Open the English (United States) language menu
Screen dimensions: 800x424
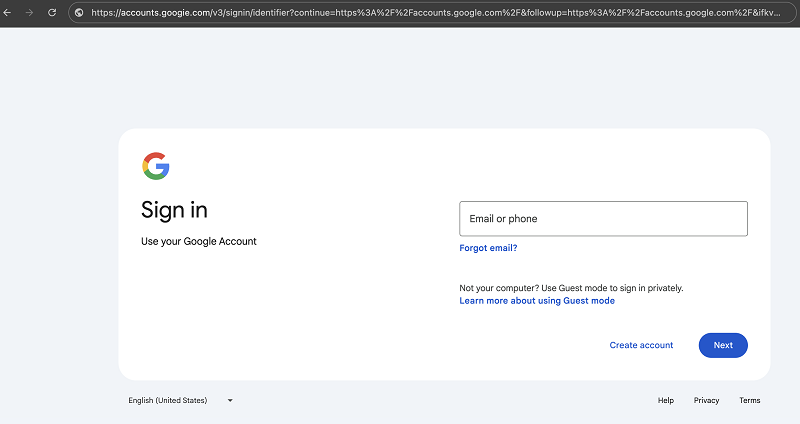168,401
